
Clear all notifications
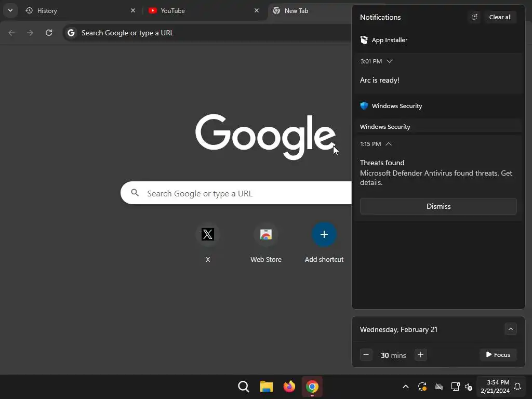(x=500, y=17)
